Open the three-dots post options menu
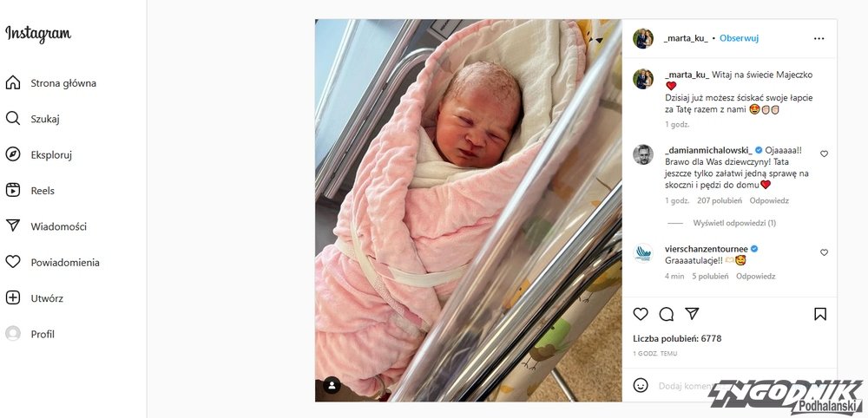 click(819, 39)
